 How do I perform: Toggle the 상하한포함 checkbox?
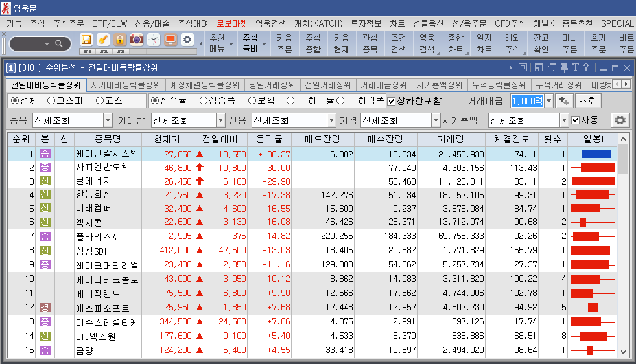pyautogui.click(x=392, y=101)
